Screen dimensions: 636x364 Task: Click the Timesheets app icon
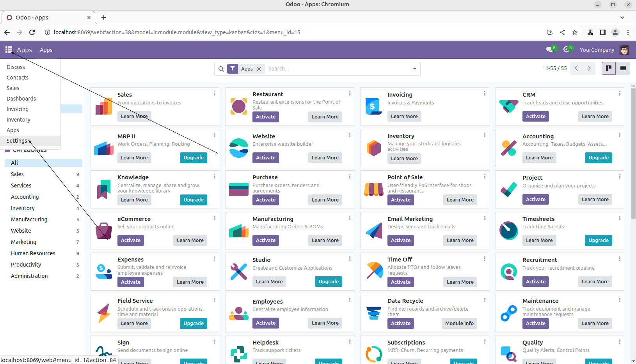coord(509,231)
